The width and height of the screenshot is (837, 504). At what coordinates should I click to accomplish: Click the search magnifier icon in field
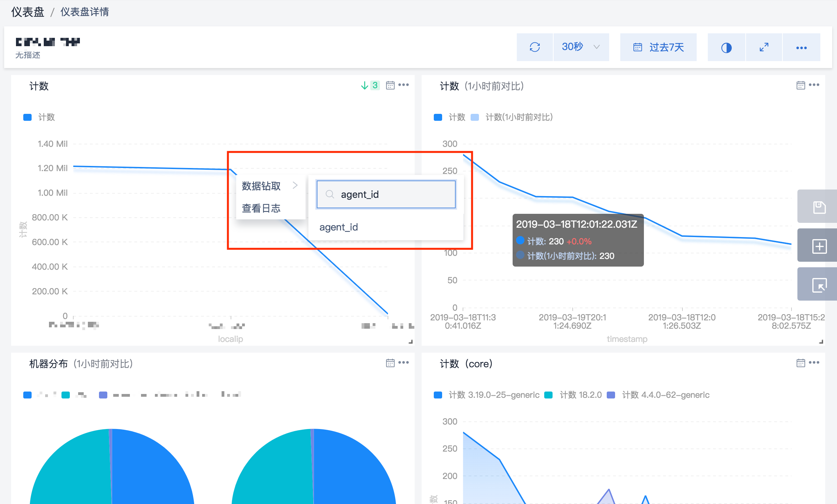coord(330,194)
